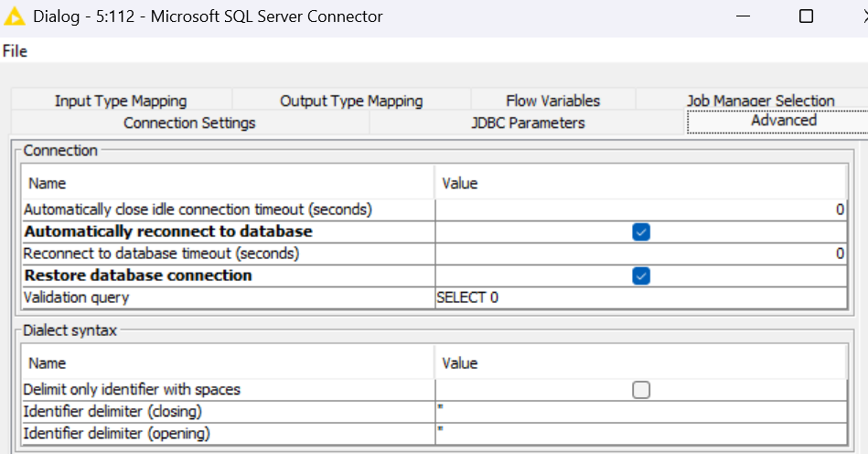Select 'Identifier delimiter (closing)' label
The image size is (868, 454).
[x=113, y=411]
